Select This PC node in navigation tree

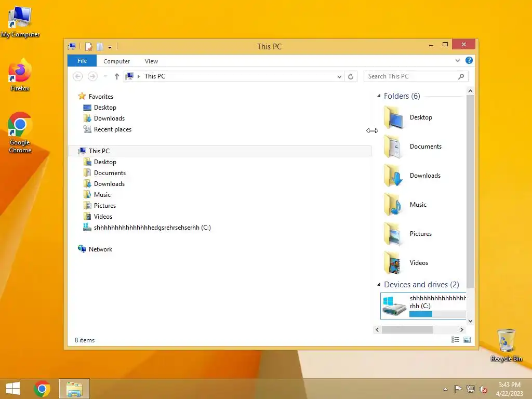(x=220, y=151)
